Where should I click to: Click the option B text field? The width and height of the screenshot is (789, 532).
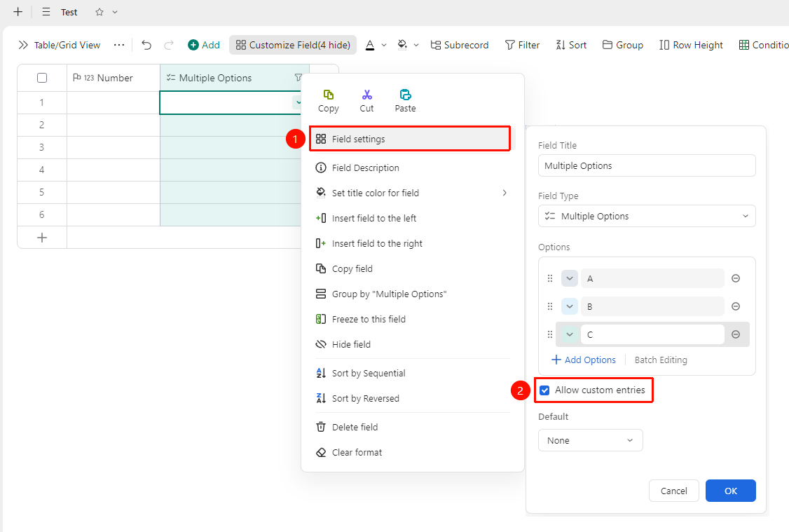tap(652, 306)
